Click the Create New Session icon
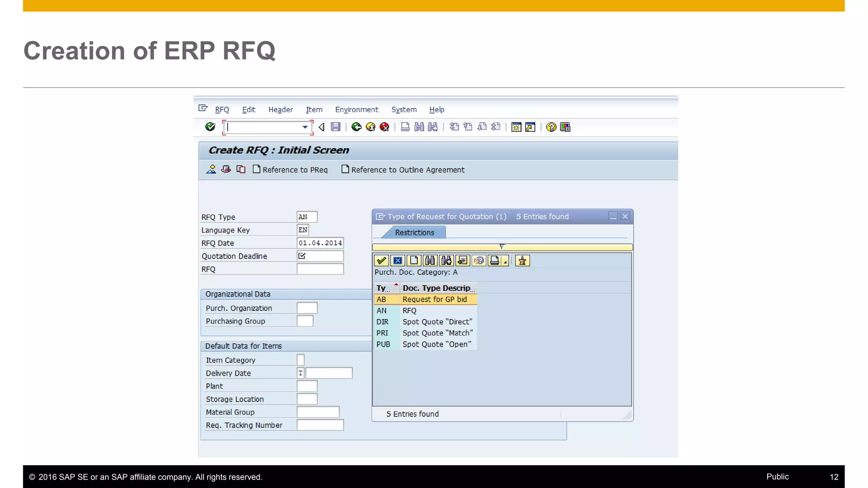Image resolution: width=868 pixels, height=488 pixels. tap(516, 127)
